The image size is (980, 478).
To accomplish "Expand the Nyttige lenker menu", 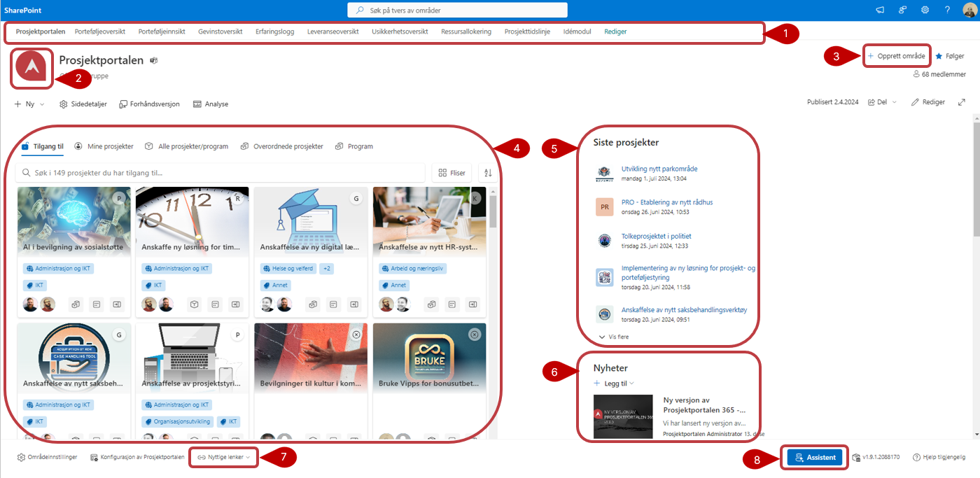I will [x=223, y=457].
